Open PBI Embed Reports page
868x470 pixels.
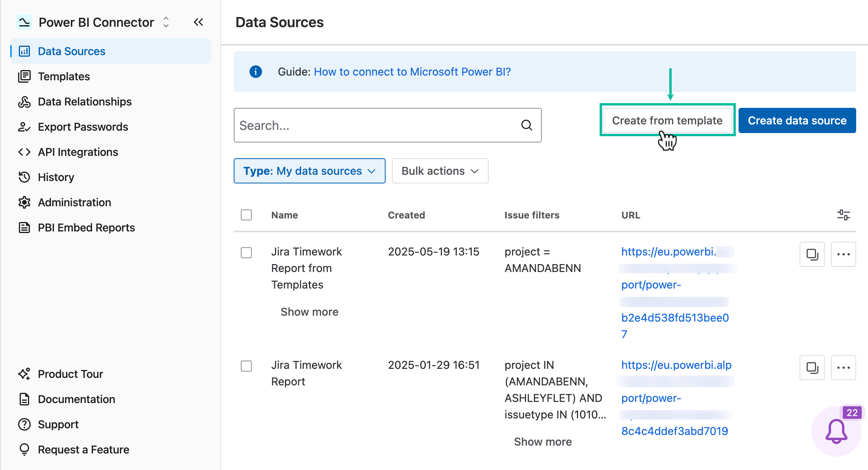(x=111, y=228)
